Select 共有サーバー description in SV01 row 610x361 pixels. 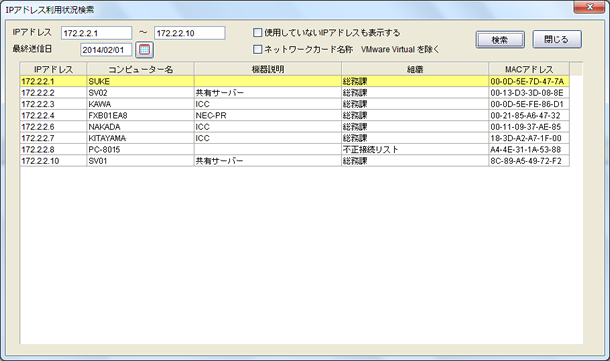pos(268,160)
